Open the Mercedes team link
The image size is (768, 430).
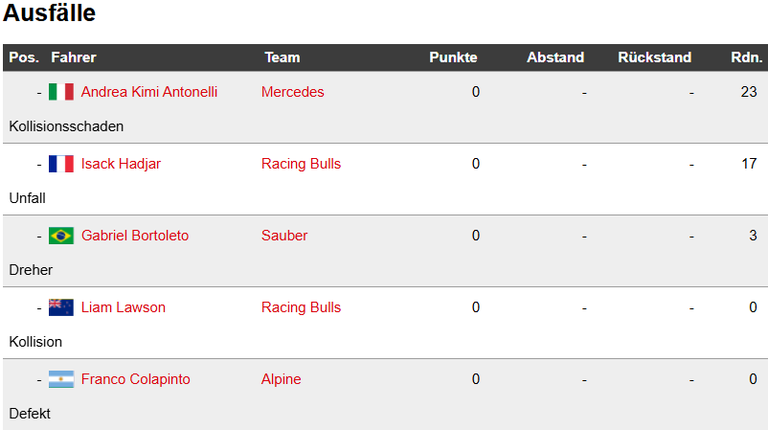(292, 92)
